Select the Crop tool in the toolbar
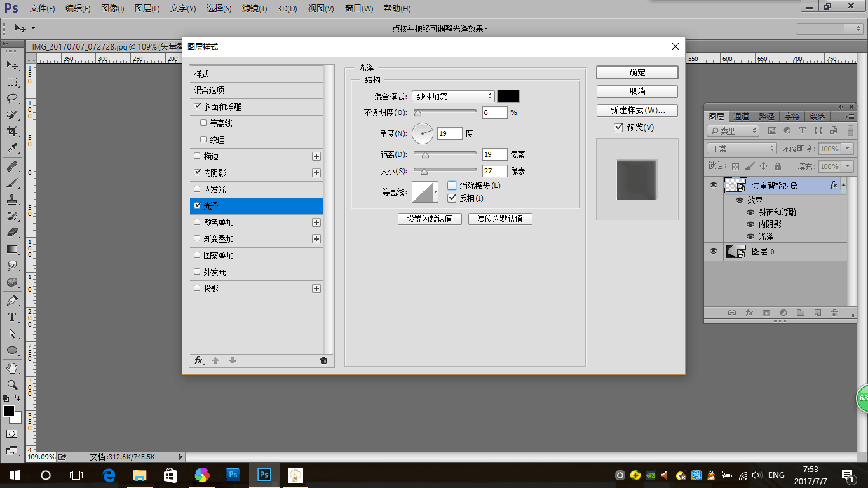Viewport: 868px width, 488px height. [x=12, y=131]
